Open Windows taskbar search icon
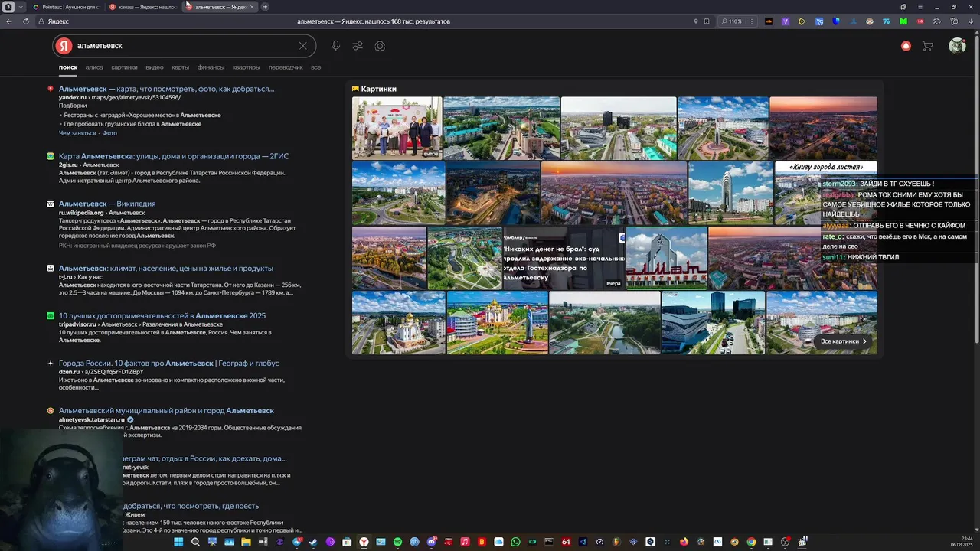 click(195, 542)
